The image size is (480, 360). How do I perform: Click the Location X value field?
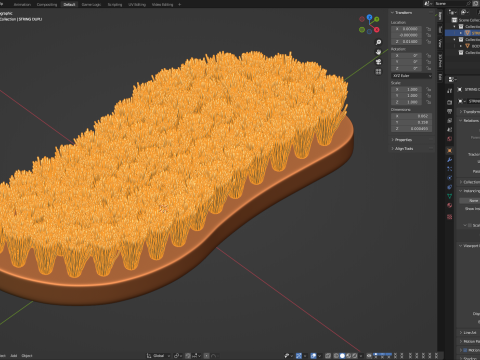point(407,29)
